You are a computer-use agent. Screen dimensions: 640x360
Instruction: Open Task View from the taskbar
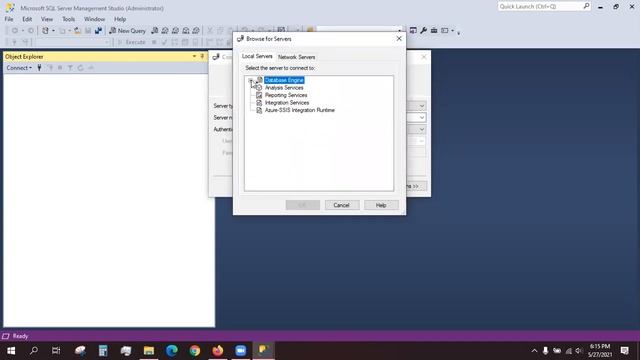[56, 351]
